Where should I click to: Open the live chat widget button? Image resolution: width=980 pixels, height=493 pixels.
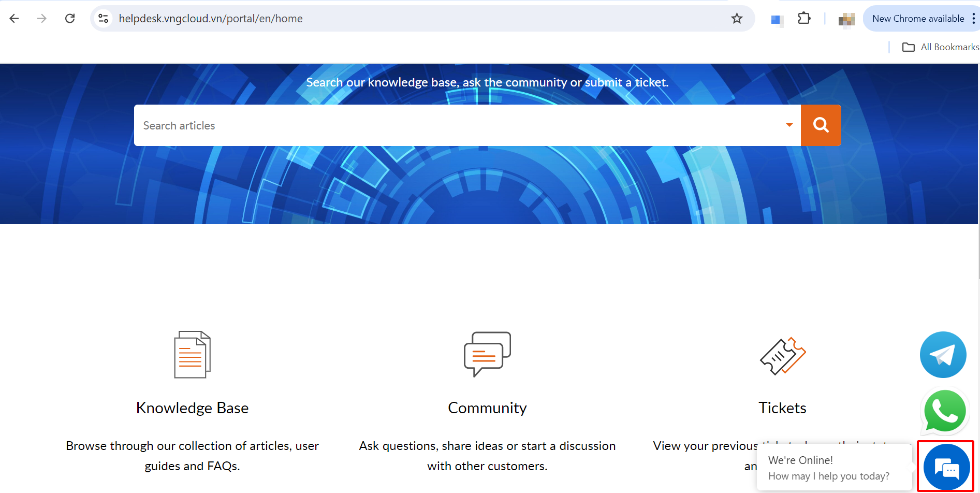[946, 467]
